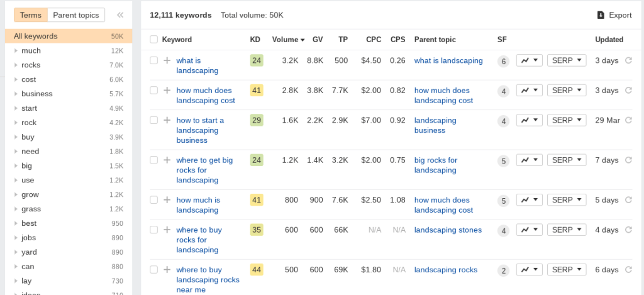Click the Export button
This screenshot has height=295, width=644.
click(x=614, y=15)
